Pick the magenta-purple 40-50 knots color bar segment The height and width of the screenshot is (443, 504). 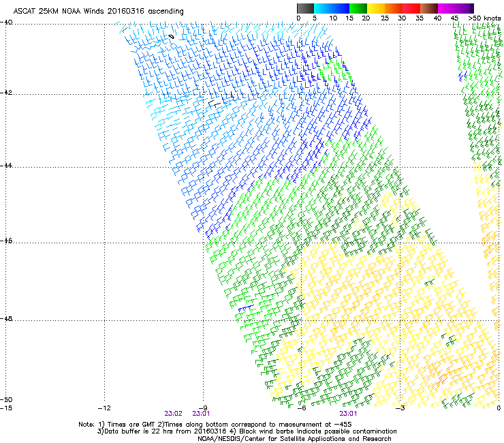(456, 8)
